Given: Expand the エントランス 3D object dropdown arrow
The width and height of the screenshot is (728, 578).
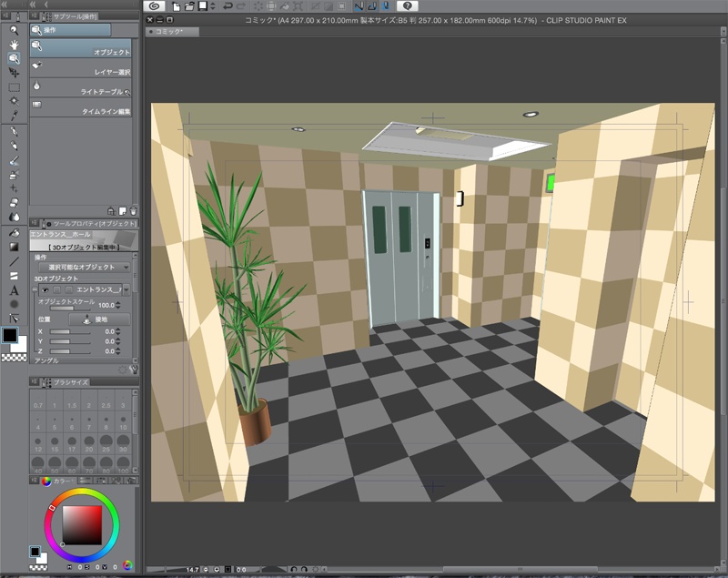Looking at the screenshot, I should (126, 289).
